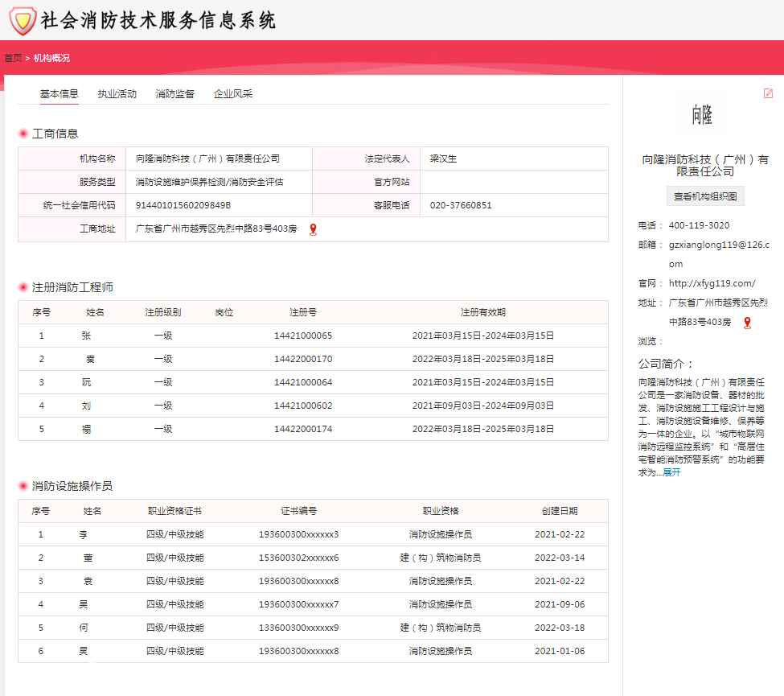The width and height of the screenshot is (784, 696).
Task: Expand company intro with 展开 link
Action: pyautogui.click(x=671, y=472)
